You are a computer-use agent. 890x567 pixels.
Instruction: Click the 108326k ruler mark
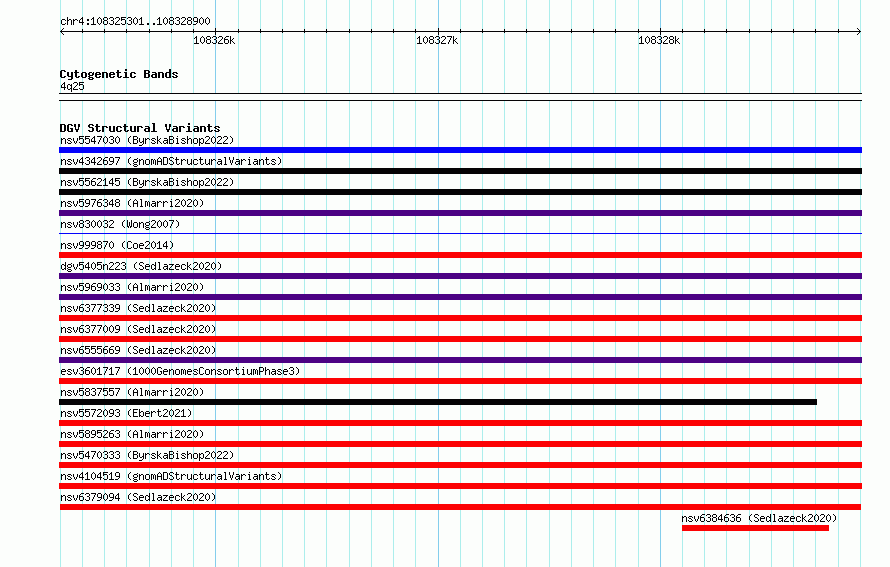(214, 40)
